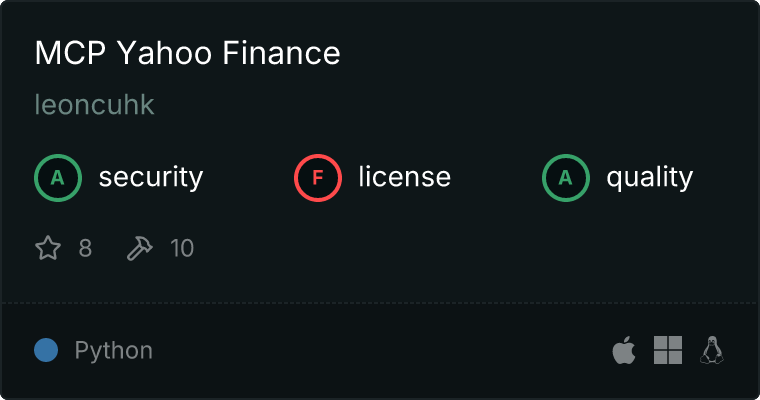Click the star icon
The width and height of the screenshot is (760, 400).
[x=48, y=248]
